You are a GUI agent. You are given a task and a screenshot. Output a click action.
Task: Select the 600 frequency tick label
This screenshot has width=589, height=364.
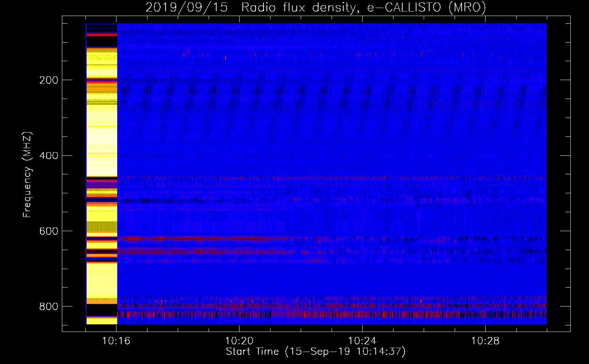click(49, 231)
